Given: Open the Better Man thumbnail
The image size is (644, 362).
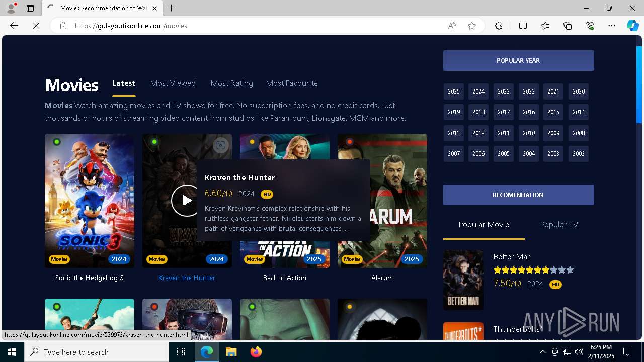Looking at the screenshot, I should [x=463, y=280].
